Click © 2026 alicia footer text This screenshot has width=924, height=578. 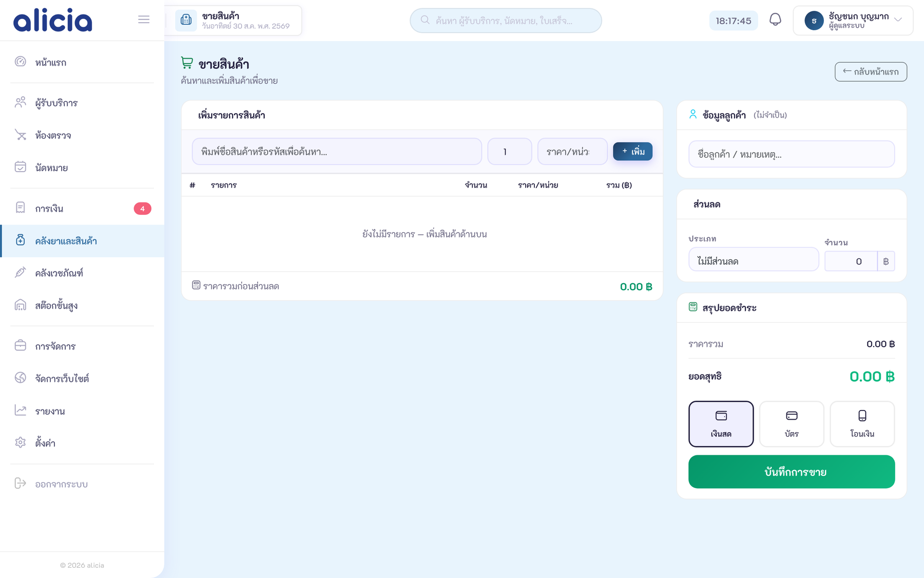(82, 565)
